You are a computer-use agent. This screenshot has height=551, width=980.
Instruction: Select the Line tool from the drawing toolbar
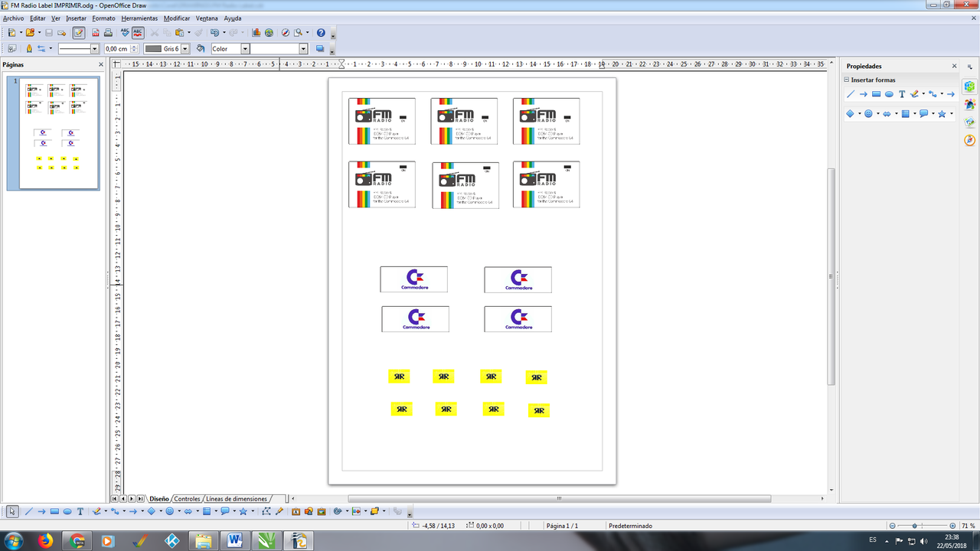pos(29,511)
